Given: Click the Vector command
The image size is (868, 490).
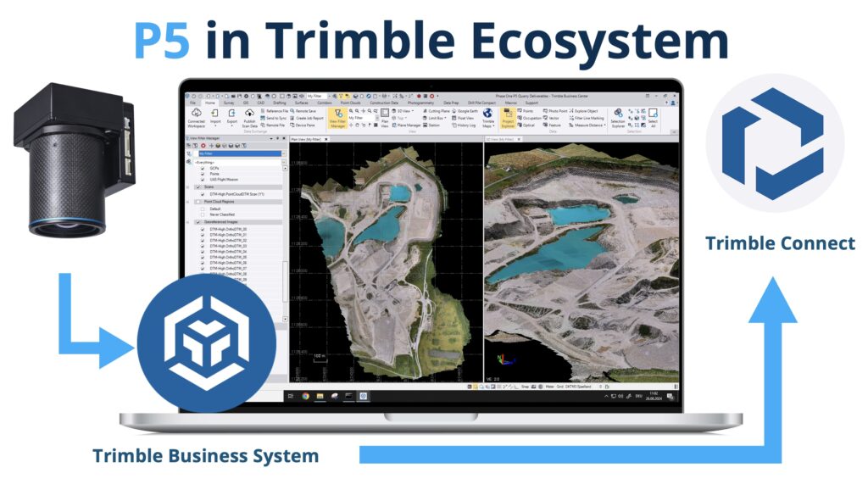Looking at the screenshot, I should (551, 118).
